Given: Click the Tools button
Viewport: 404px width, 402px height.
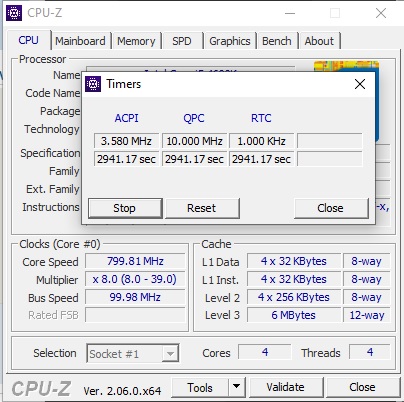Looking at the screenshot, I should 200,388.
